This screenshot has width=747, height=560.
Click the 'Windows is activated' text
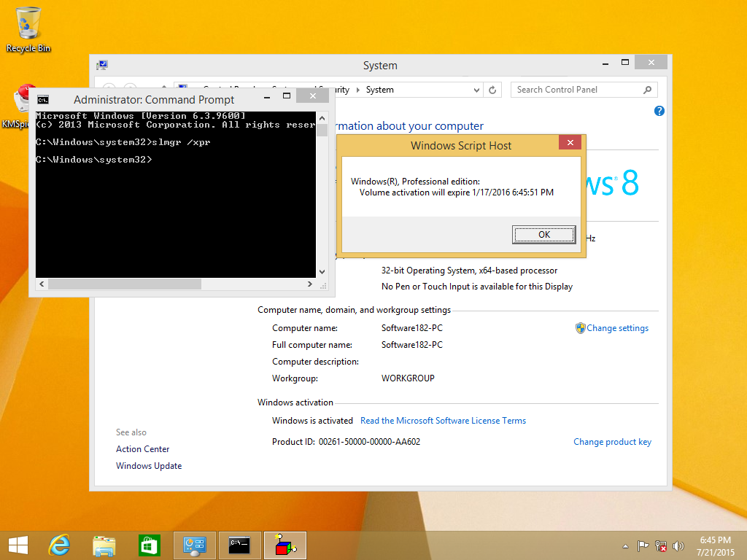point(312,421)
